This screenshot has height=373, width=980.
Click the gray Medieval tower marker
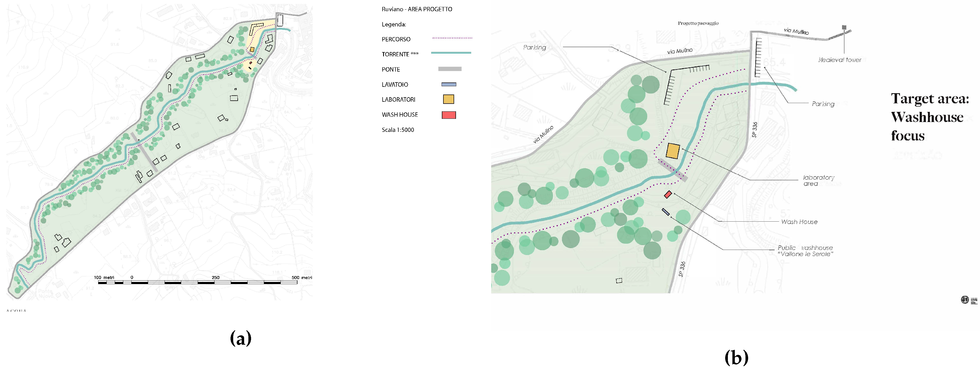(844, 28)
